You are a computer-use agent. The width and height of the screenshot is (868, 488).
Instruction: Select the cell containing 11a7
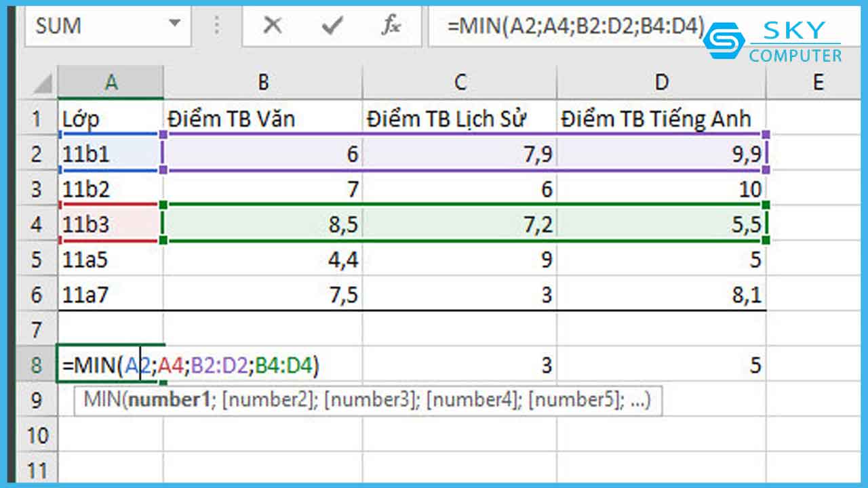[111, 295]
